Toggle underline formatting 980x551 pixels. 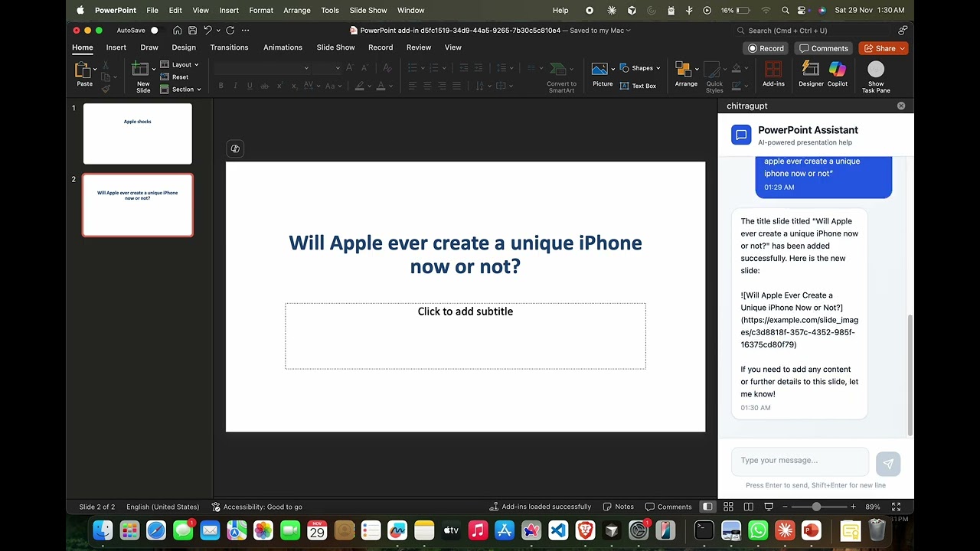250,86
